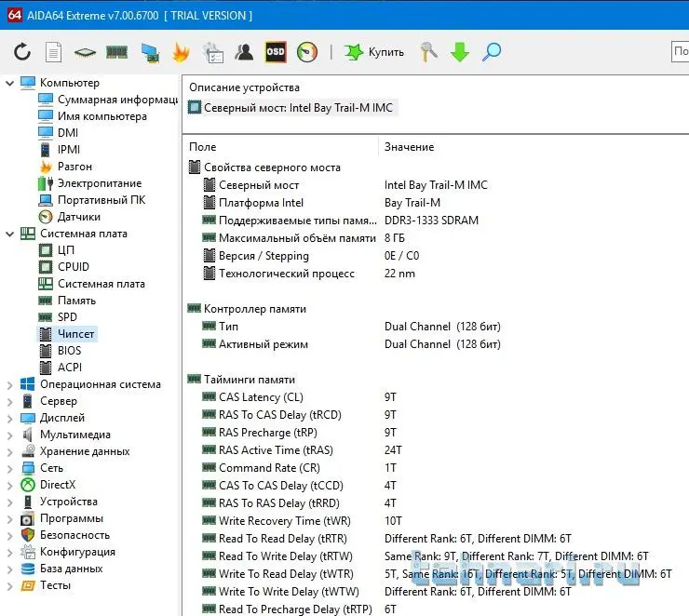Viewport: 689px width, 616px height.
Task: Select Версия / Stepping row
Action: click(x=310, y=256)
